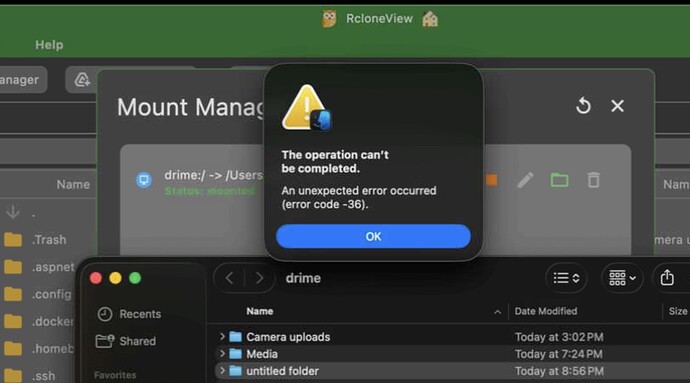
Task: Go back in Finder drime window
Action: 229,278
